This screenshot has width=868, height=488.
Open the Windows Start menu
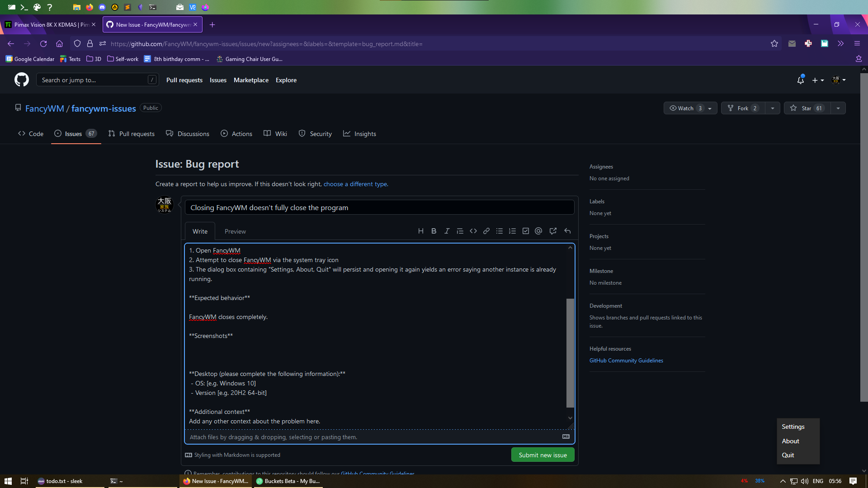tap(8, 481)
